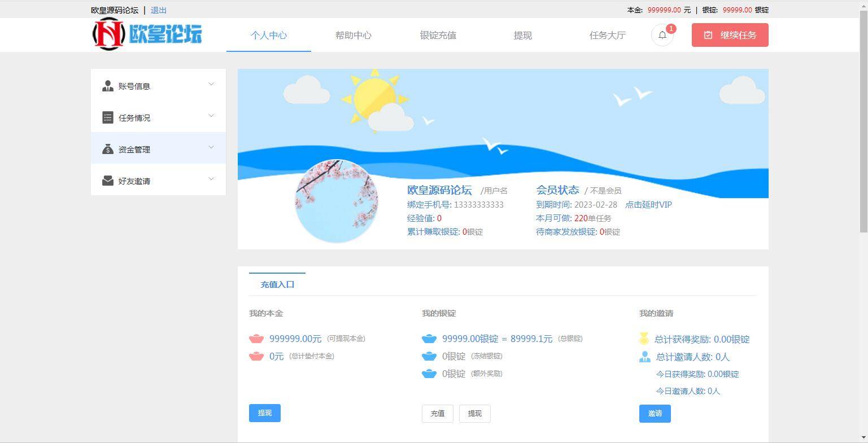Switch to the 帮助中心 tab
Screen dimensions: 868x443
click(353, 35)
